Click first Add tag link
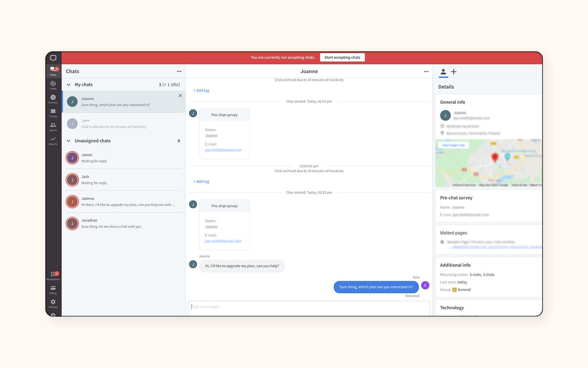Image resolution: width=588 pixels, height=368 pixels. point(201,91)
